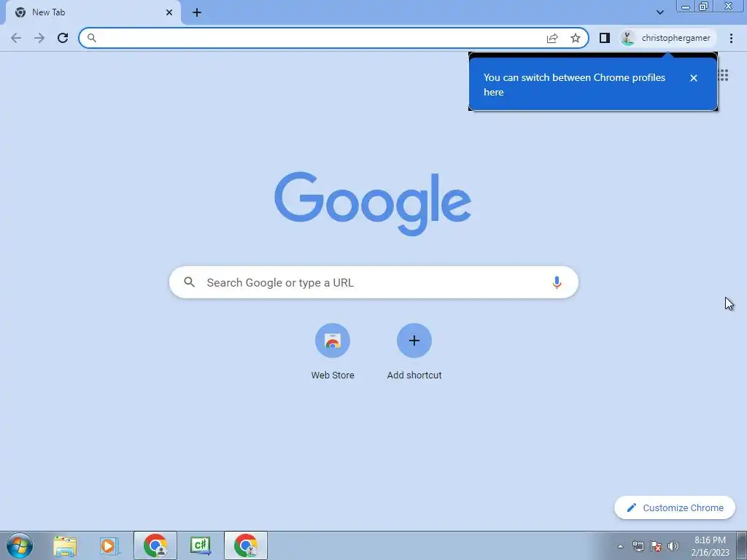Click the Show desktop strip
Screen dimensions: 747x560
[742, 545]
